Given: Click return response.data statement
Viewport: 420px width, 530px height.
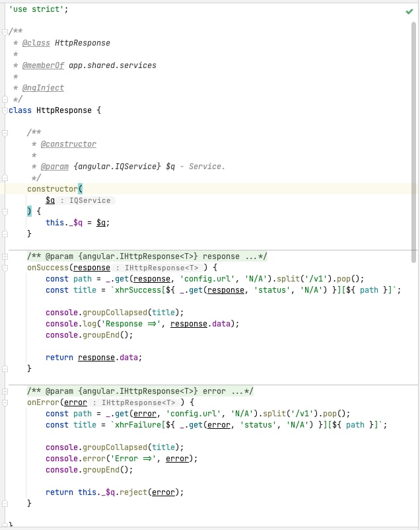Looking at the screenshot, I should (94, 358).
